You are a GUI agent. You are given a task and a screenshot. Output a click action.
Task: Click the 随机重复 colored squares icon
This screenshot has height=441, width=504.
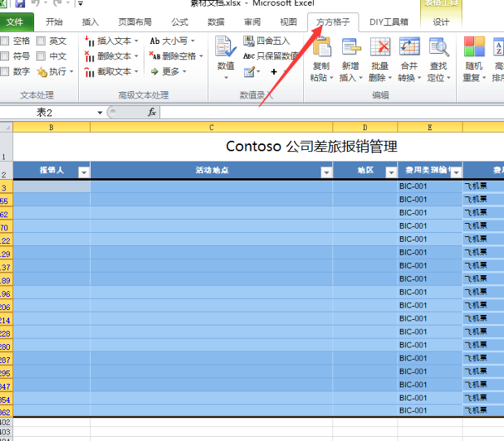(474, 46)
